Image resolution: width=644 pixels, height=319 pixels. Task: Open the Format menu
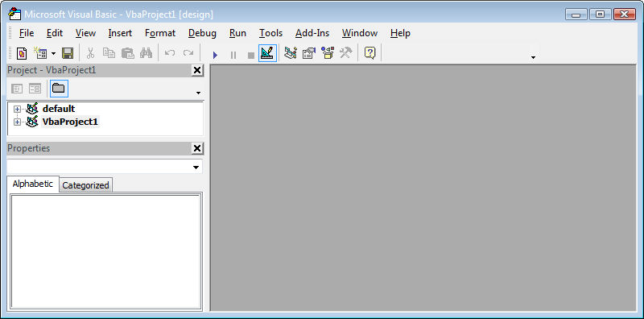pos(160,33)
